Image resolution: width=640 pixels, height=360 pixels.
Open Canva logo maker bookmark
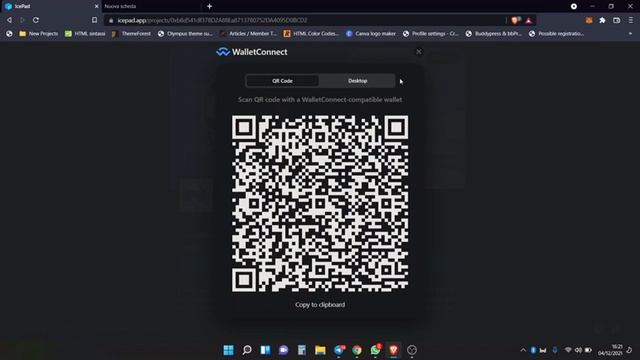coord(371,34)
